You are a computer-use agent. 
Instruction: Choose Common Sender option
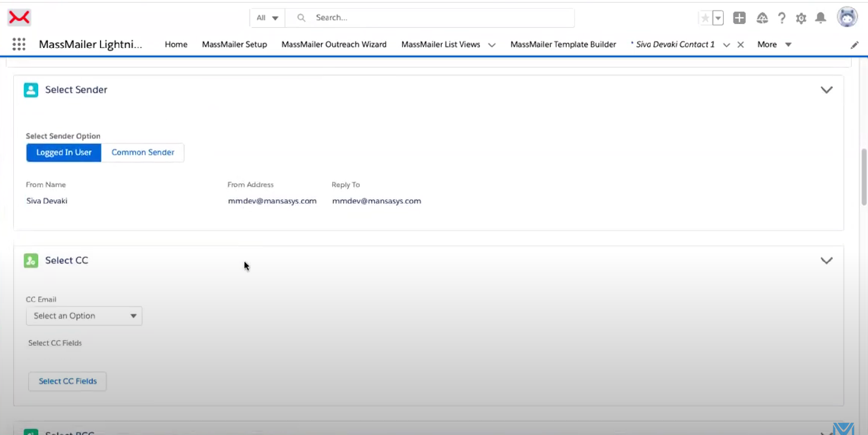(143, 152)
